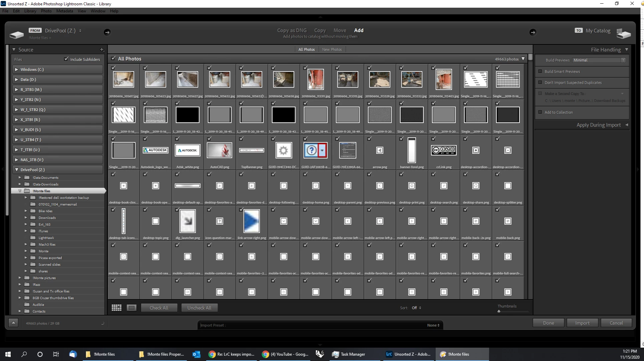The image size is (644, 361).
Task: Click the destination arrow next to My Catalog
Action: (532, 32)
